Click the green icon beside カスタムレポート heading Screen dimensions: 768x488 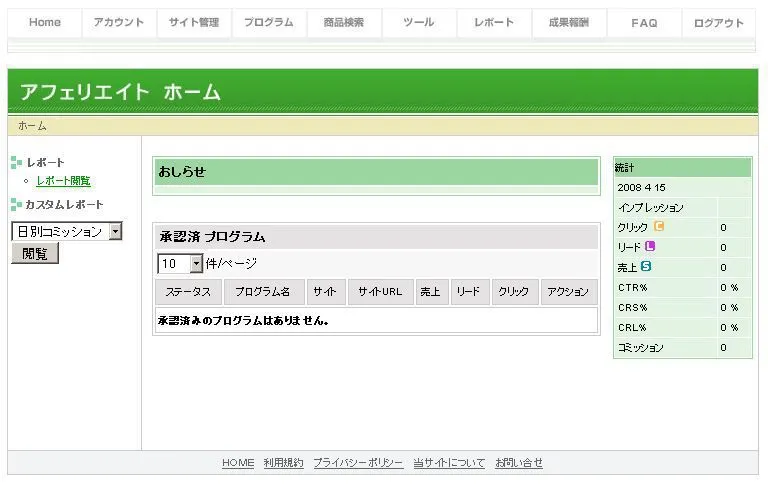pos(16,205)
